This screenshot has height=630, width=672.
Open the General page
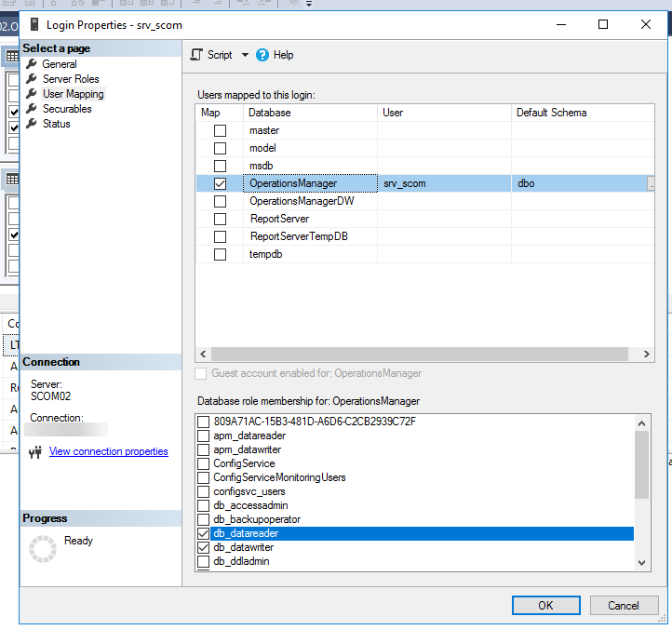pyautogui.click(x=60, y=64)
